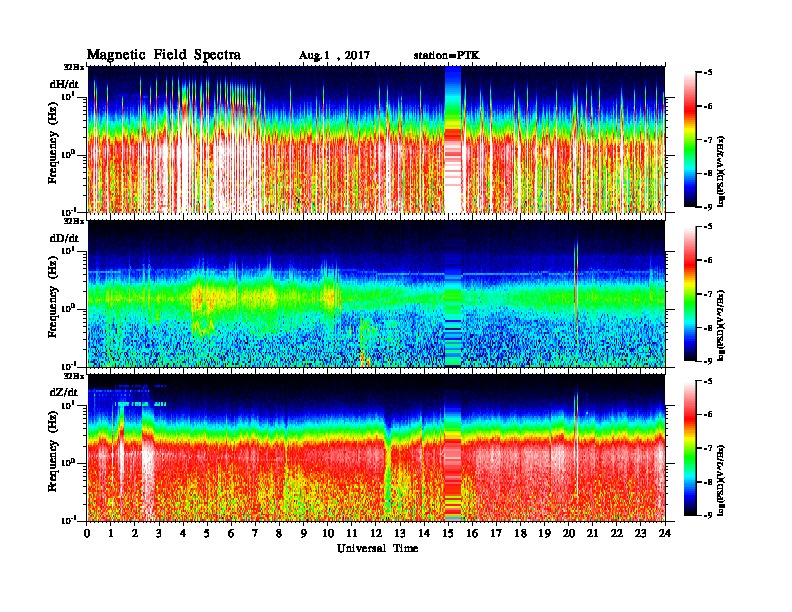The height and width of the screenshot is (612, 792).
Task: Click the 'Magnetic Field Spectra' title
Action: pos(164,55)
